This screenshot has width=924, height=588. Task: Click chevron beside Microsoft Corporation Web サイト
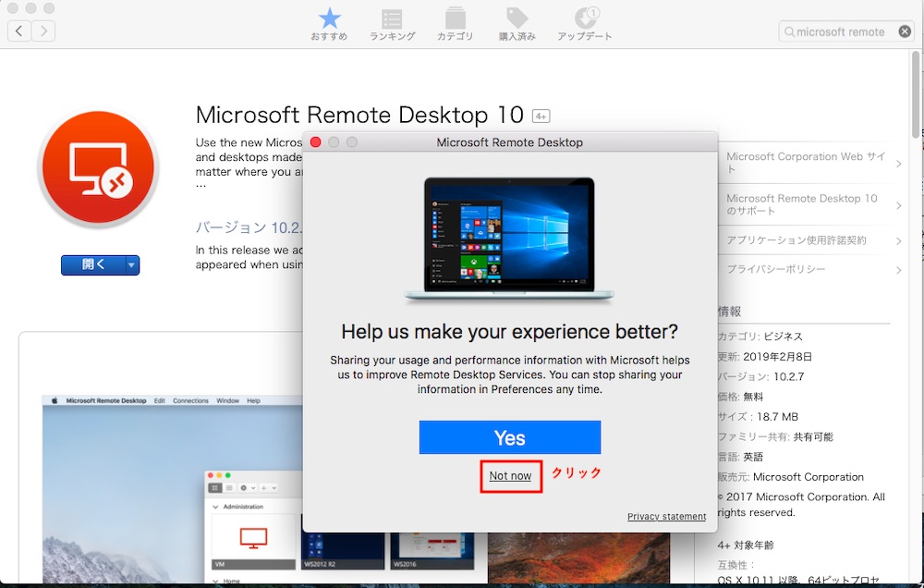899,164
